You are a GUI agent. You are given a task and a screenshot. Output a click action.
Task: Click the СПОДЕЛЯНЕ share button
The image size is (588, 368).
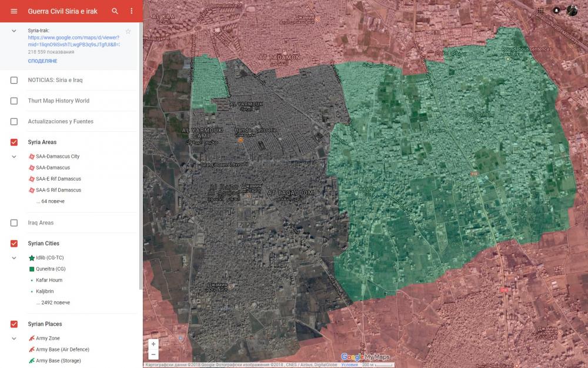click(42, 61)
